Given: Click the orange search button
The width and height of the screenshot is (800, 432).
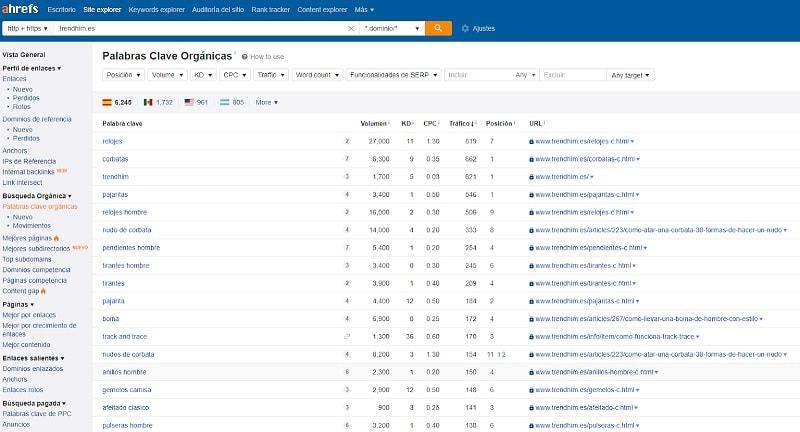Looking at the screenshot, I should [x=438, y=28].
